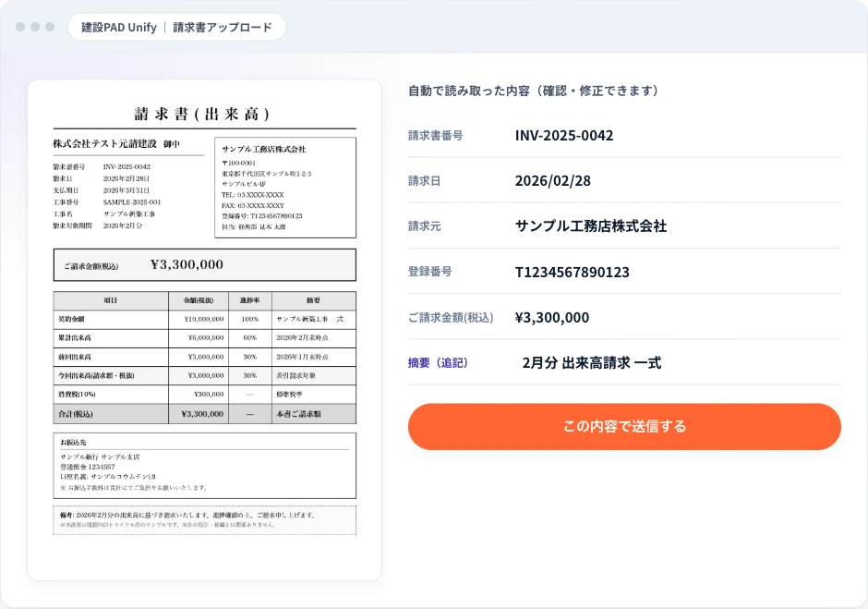Click the 累計出来高 row amount ¥6,000,000
868x609 pixels.
point(205,337)
